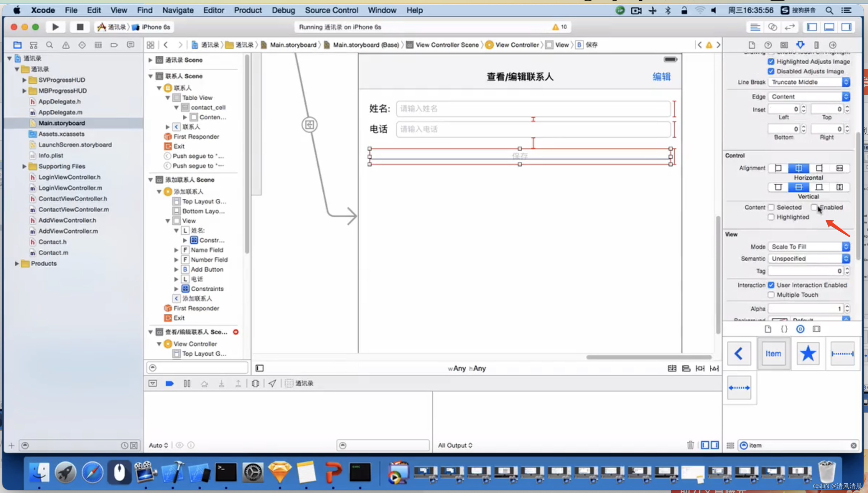Toggle the utilities pane visibility
This screenshot has height=493, width=868.
click(x=846, y=27)
